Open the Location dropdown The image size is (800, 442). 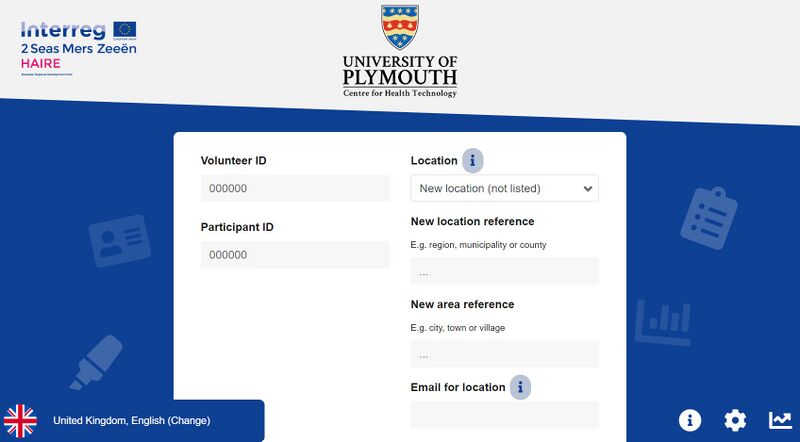504,188
